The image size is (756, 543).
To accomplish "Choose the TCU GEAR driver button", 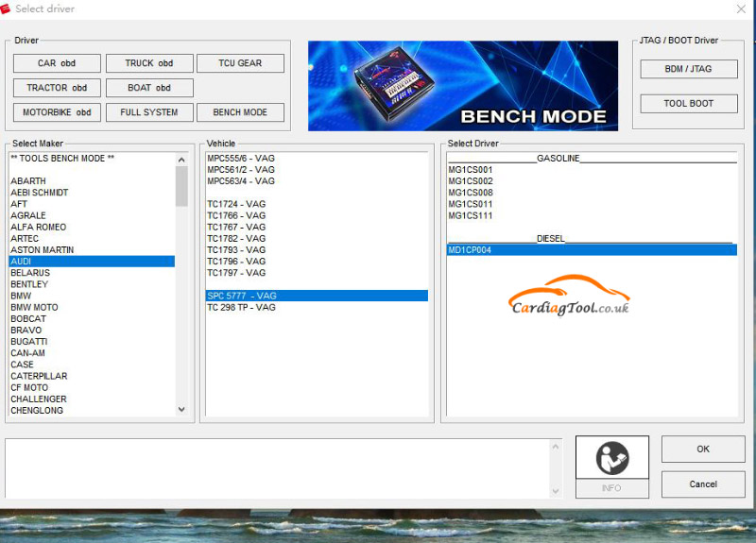I will click(x=240, y=63).
